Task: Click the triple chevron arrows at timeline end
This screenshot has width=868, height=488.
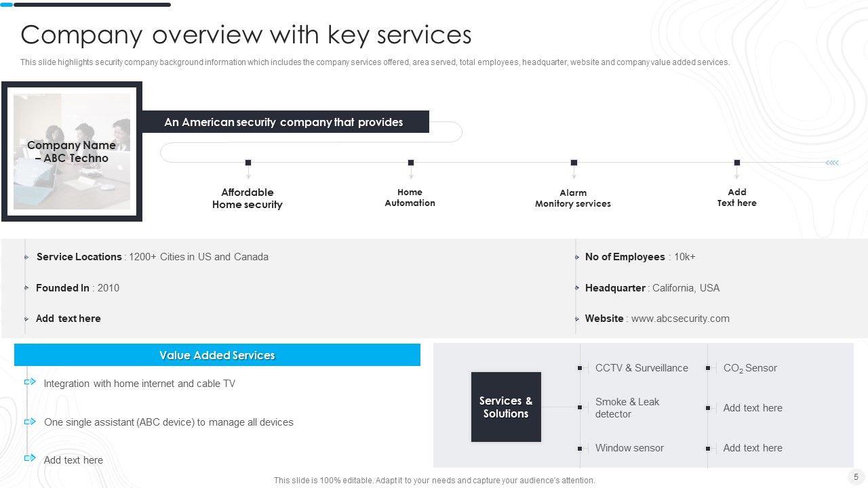Action: [x=833, y=163]
